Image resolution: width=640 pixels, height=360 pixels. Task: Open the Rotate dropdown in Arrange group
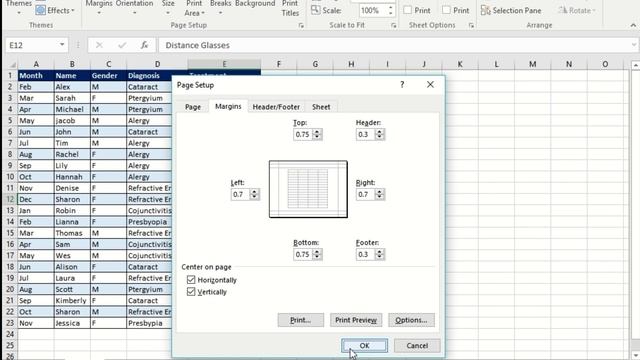[x=576, y=11]
